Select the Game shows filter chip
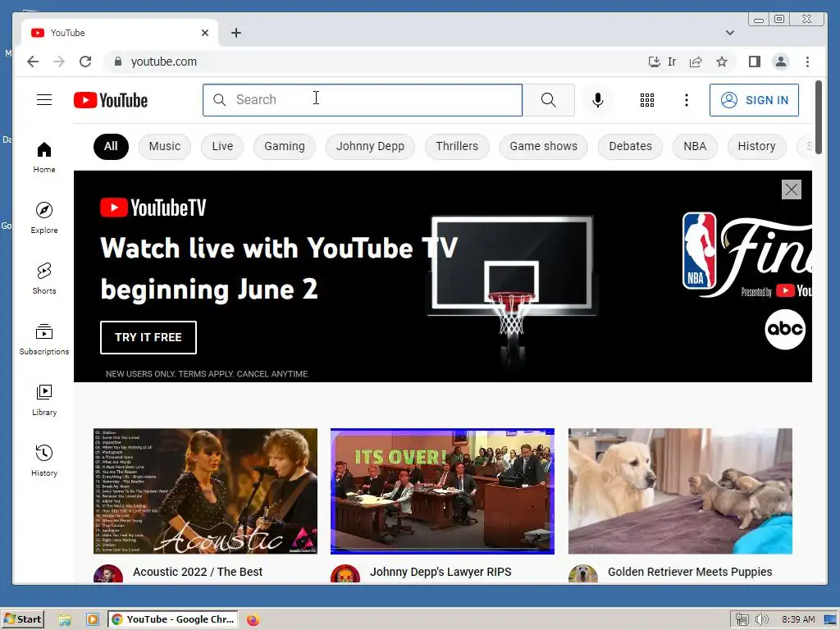Viewport: 840px width, 630px height. pos(543,146)
